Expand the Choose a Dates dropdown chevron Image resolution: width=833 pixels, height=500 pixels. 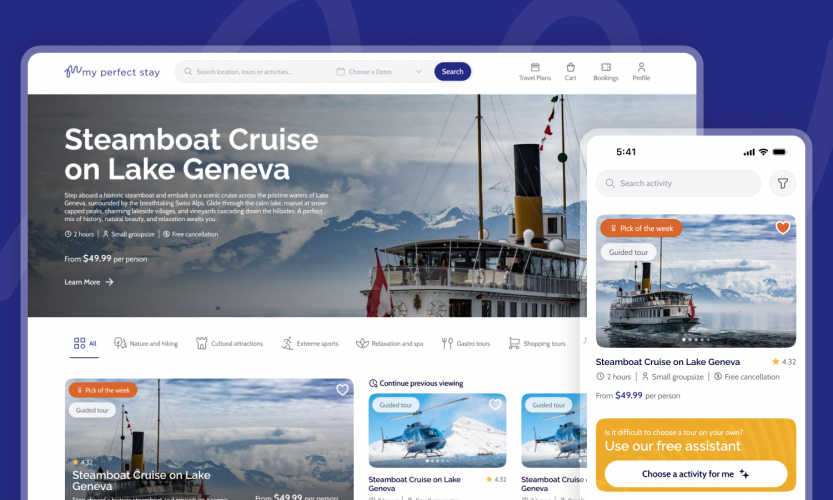(x=419, y=72)
